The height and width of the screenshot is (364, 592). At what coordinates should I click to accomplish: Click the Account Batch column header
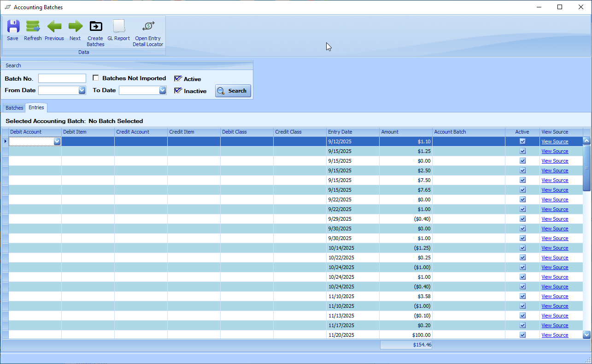469,132
